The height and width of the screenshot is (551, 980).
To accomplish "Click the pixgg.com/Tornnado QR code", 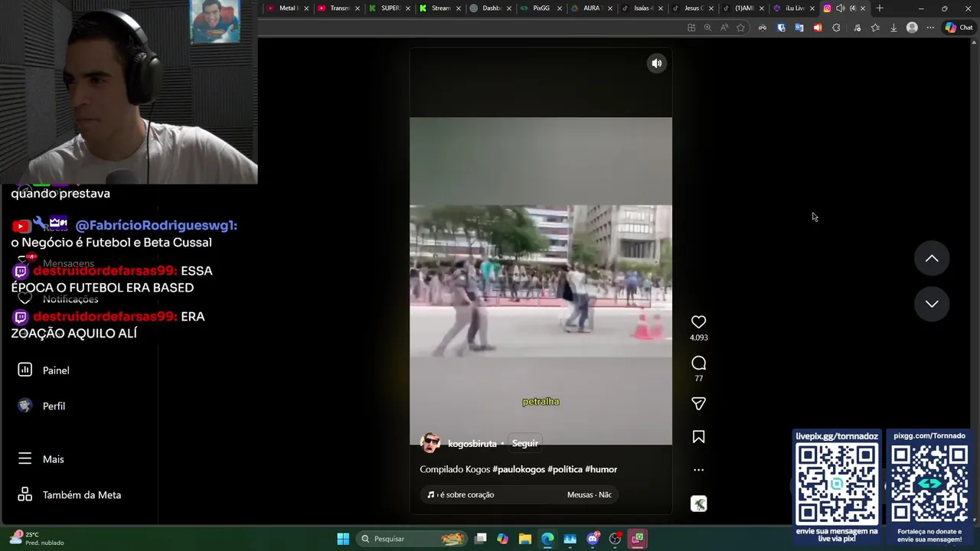I will coord(929,483).
